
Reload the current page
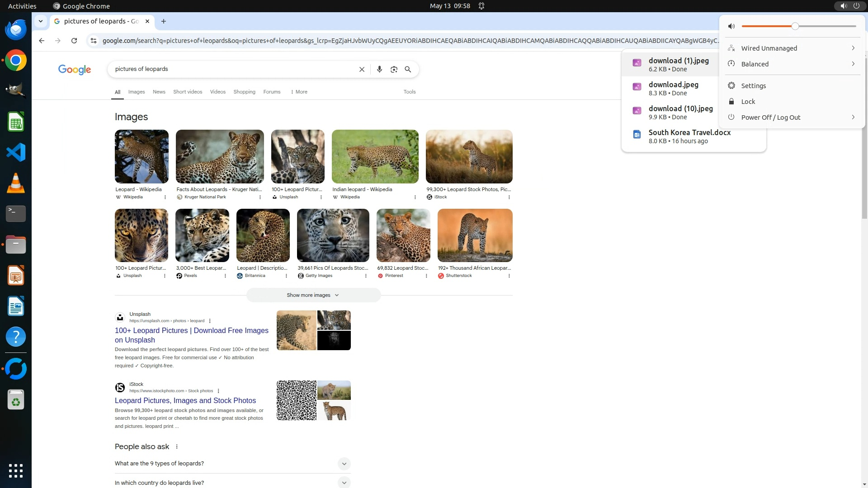tap(74, 41)
